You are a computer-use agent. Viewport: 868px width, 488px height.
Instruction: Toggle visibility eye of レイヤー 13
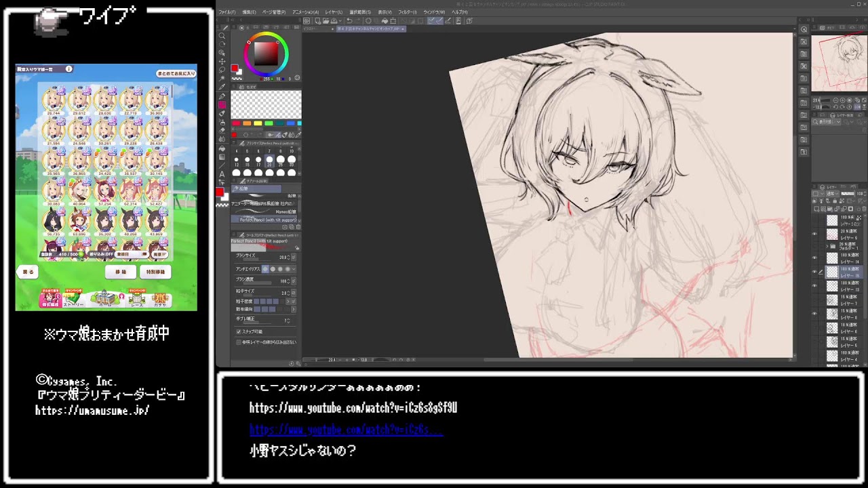pyautogui.click(x=814, y=285)
